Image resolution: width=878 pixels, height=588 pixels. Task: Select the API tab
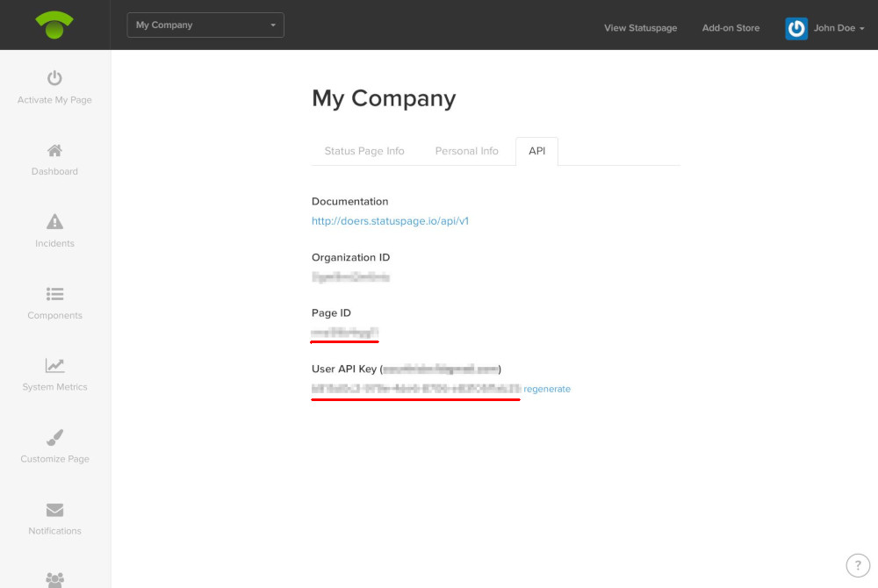pyautogui.click(x=536, y=151)
